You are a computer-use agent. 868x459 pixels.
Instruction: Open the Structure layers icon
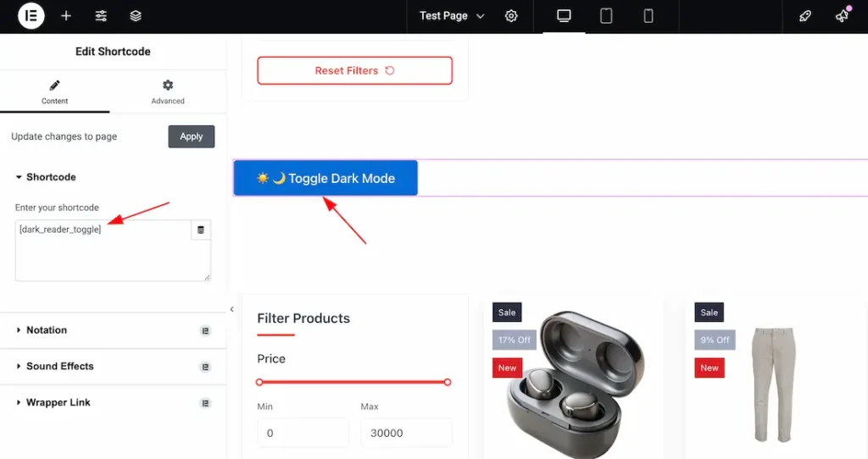136,16
